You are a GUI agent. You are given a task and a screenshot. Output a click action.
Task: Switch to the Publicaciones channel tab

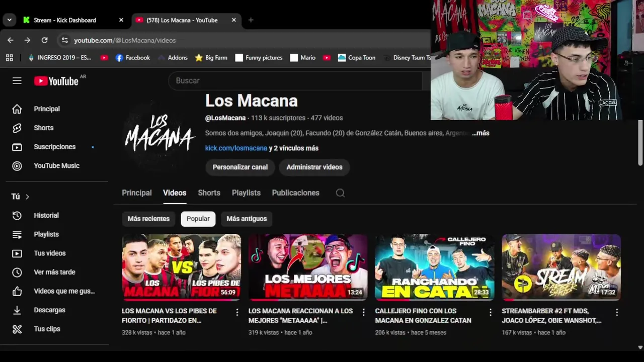pyautogui.click(x=295, y=193)
